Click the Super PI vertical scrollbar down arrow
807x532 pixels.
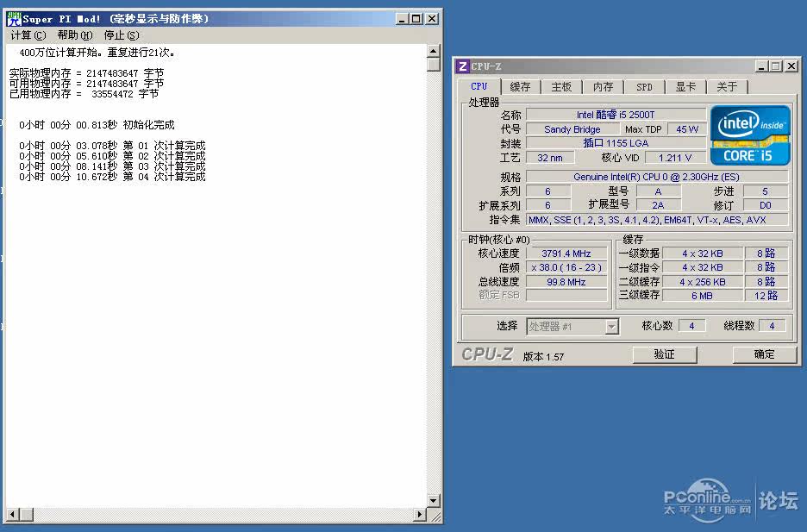tap(434, 500)
